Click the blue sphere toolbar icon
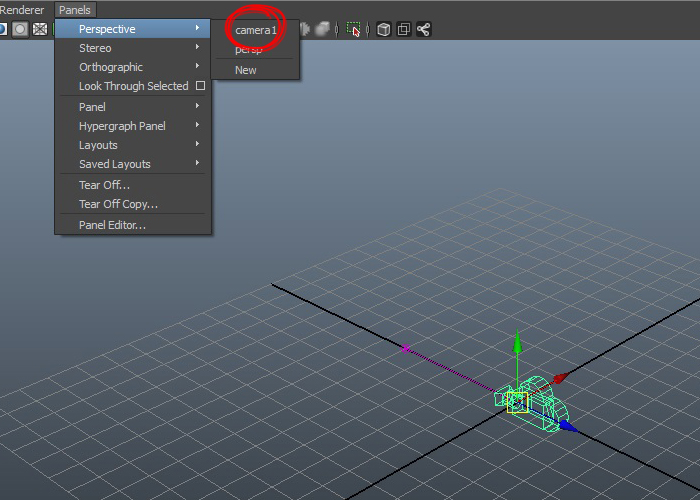 3,29
